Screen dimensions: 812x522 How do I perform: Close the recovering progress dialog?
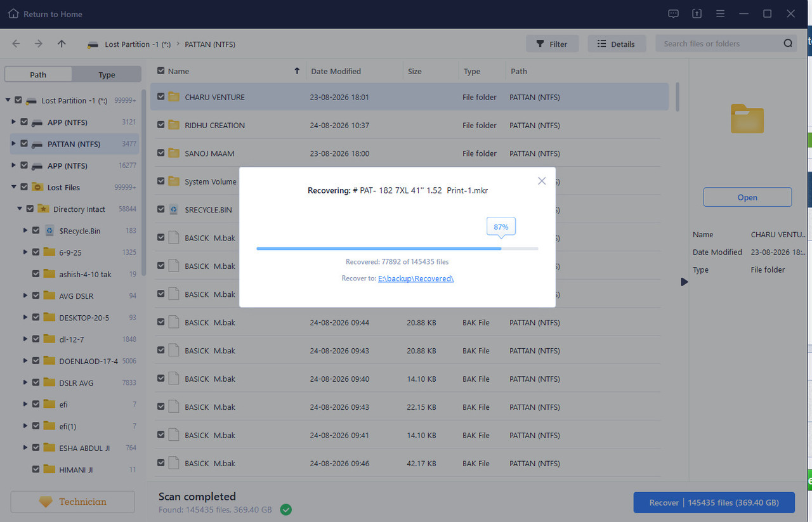pyautogui.click(x=542, y=181)
